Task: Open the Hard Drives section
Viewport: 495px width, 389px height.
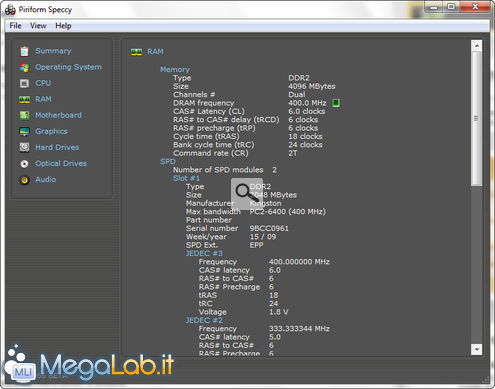Action: click(57, 147)
